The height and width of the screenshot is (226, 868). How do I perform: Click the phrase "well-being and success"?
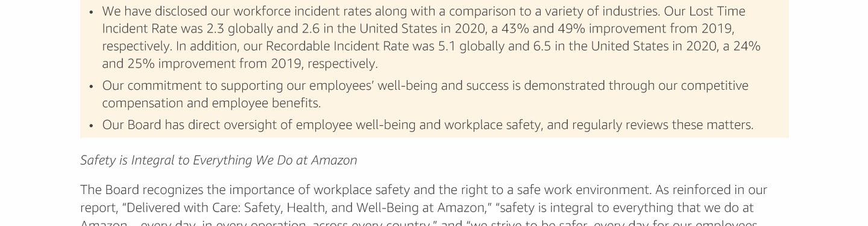[443, 86]
